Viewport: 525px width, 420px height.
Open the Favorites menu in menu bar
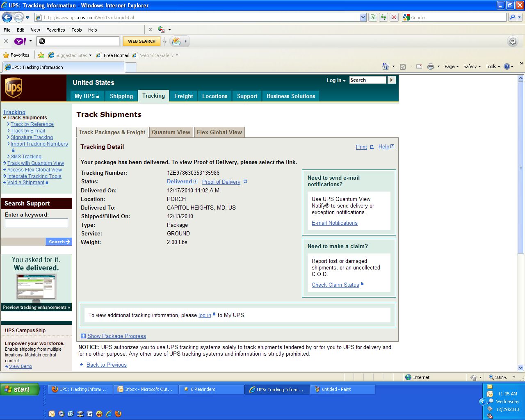pos(55,30)
